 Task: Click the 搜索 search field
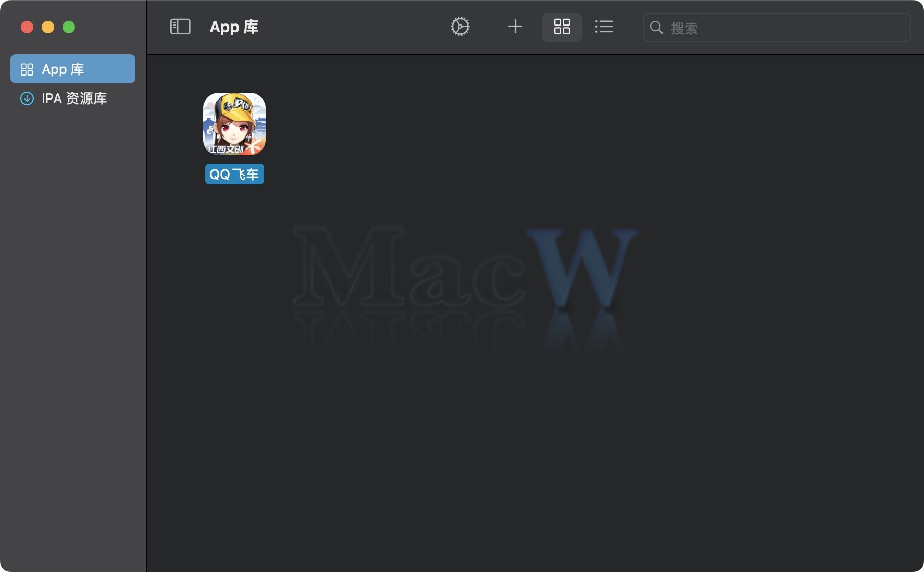pyautogui.click(x=777, y=27)
